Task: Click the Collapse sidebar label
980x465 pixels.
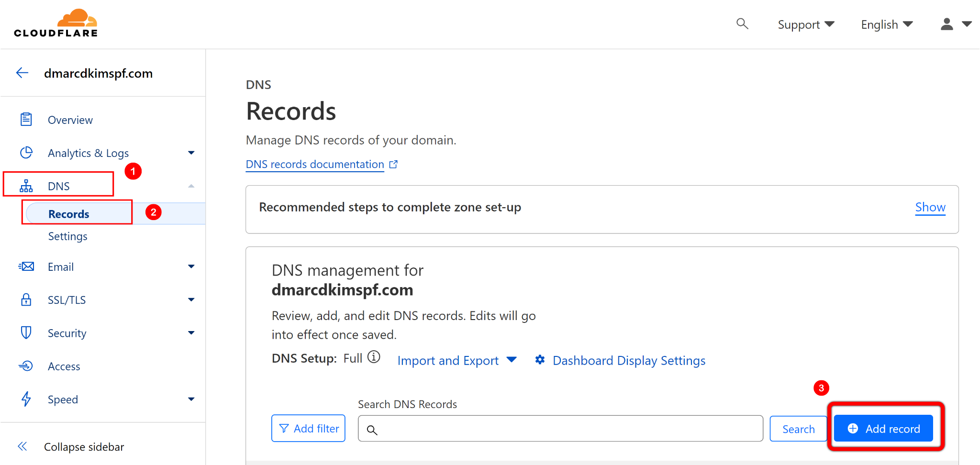Action: tap(84, 447)
